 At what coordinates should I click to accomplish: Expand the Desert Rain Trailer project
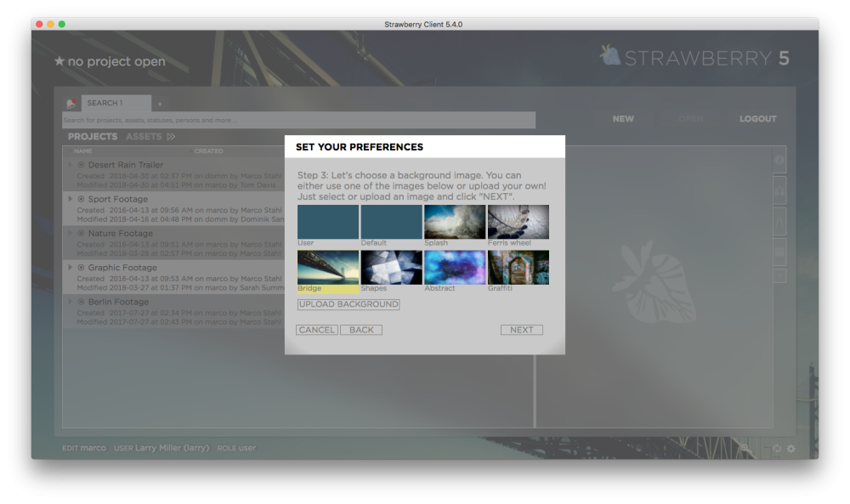(x=71, y=165)
